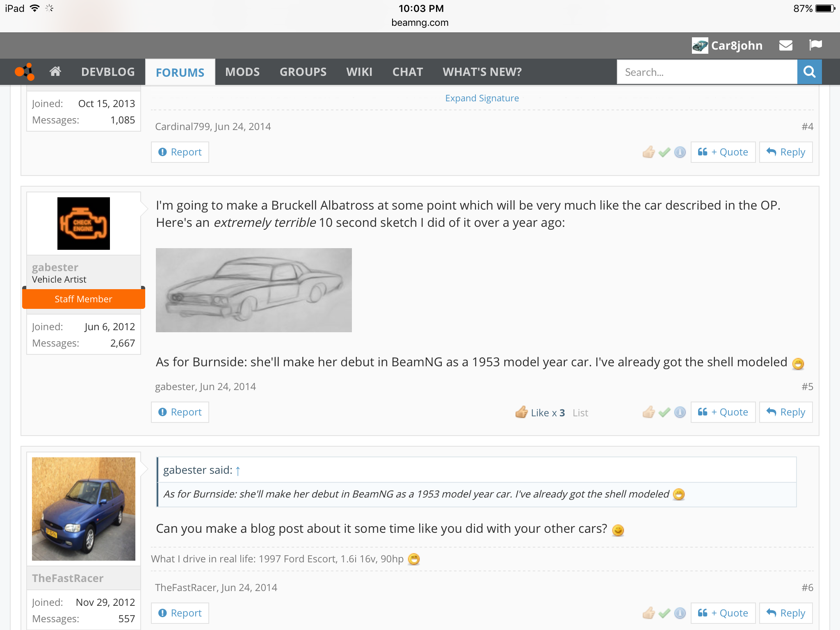Open the inbox envelope icon

785,46
